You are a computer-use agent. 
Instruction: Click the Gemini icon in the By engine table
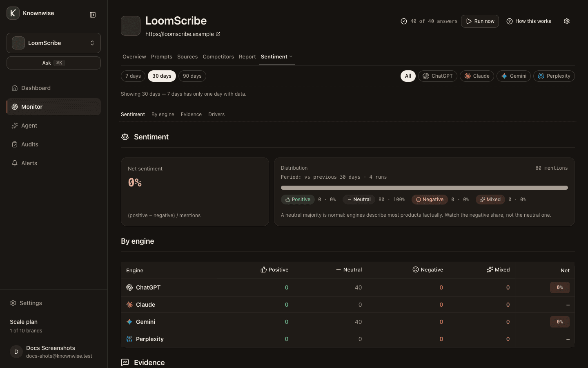point(129,322)
